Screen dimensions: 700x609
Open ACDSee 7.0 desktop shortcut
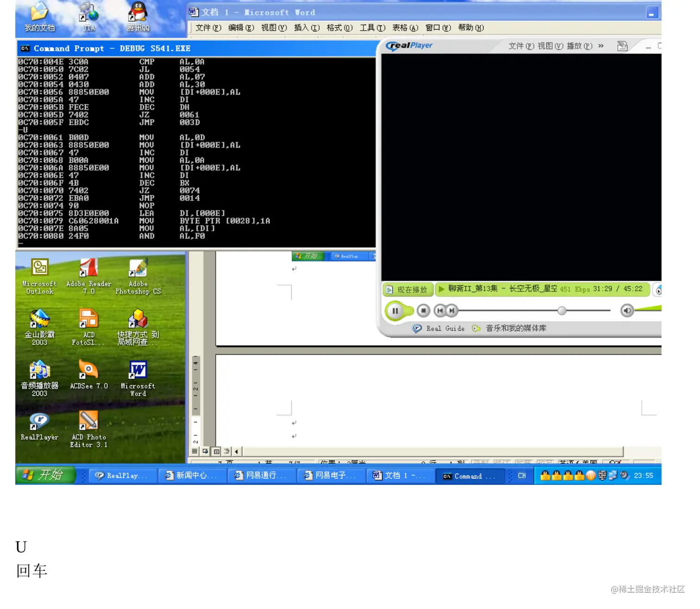pyautogui.click(x=88, y=375)
